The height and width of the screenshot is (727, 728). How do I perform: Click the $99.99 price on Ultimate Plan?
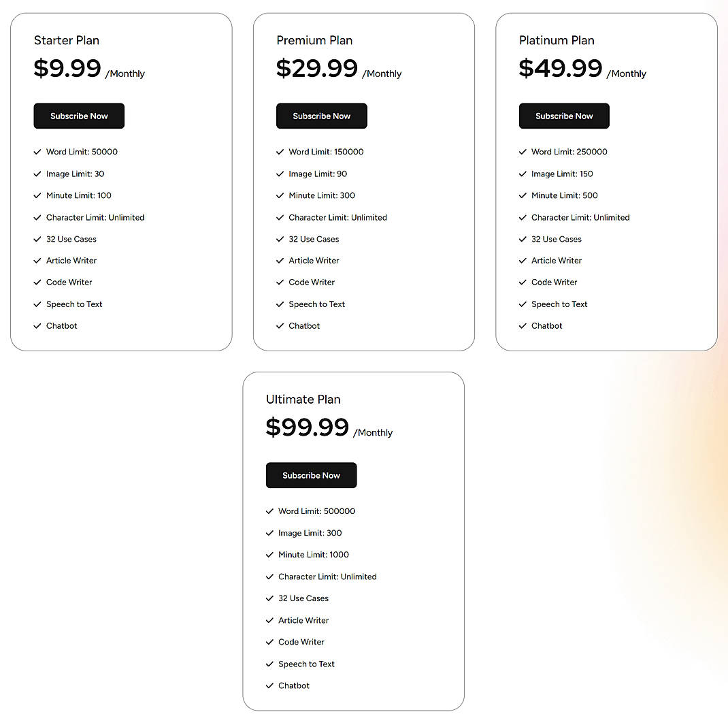[x=308, y=427]
